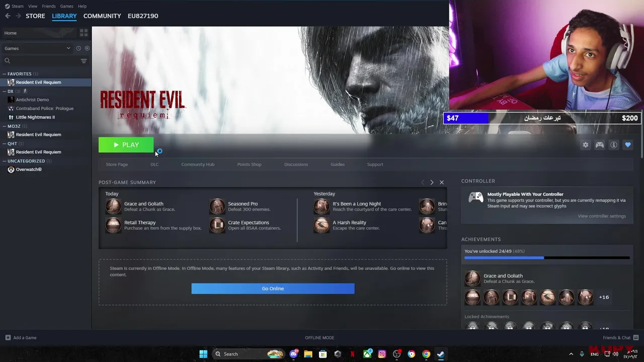Click Add a Game

pos(21,338)
